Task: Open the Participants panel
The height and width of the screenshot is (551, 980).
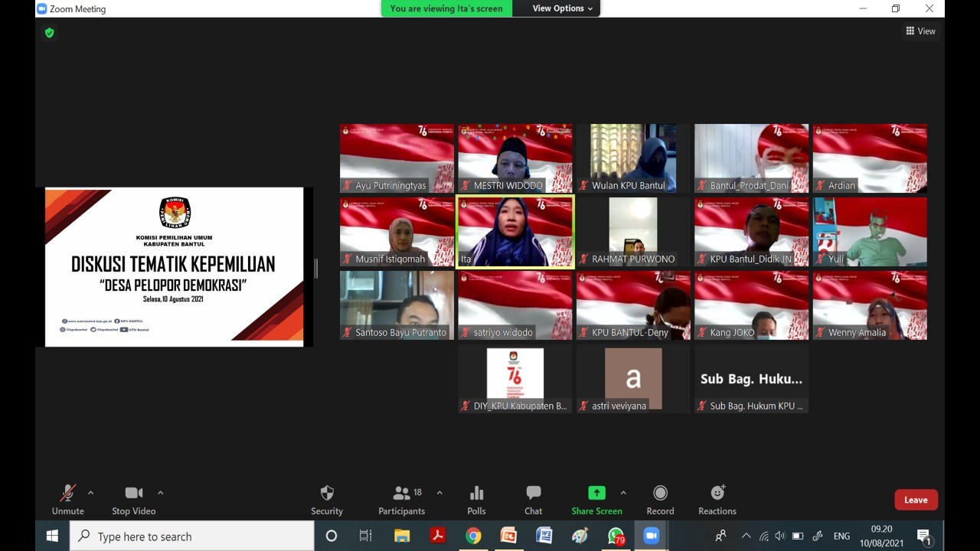Action: pos(402,494)
